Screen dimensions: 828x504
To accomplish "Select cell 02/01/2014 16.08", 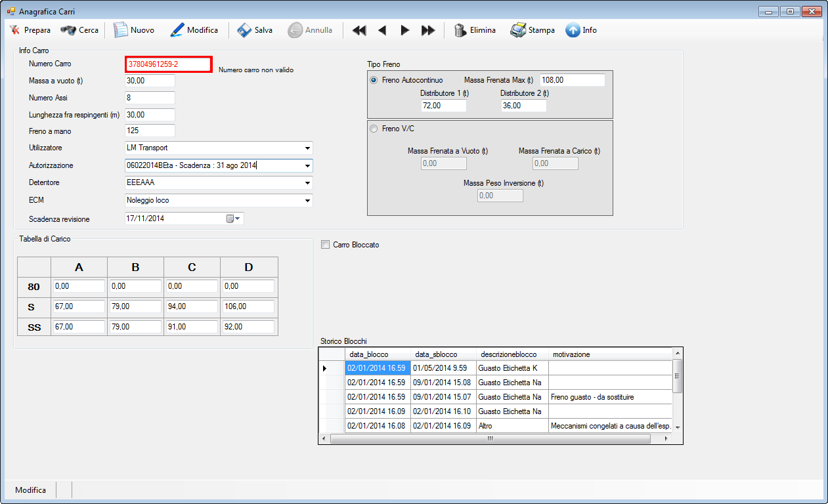I will point(378,426).
